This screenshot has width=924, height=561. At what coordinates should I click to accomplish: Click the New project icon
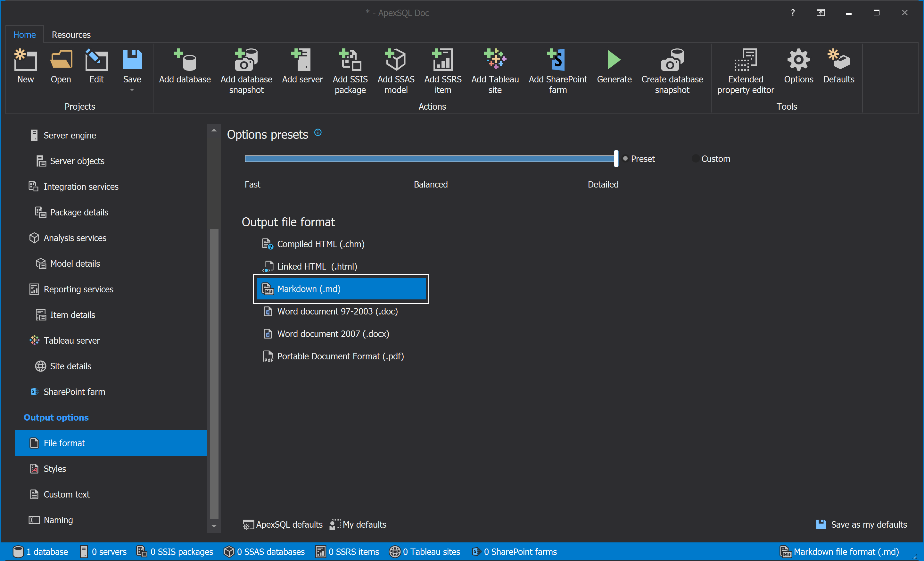click(25, 60)
